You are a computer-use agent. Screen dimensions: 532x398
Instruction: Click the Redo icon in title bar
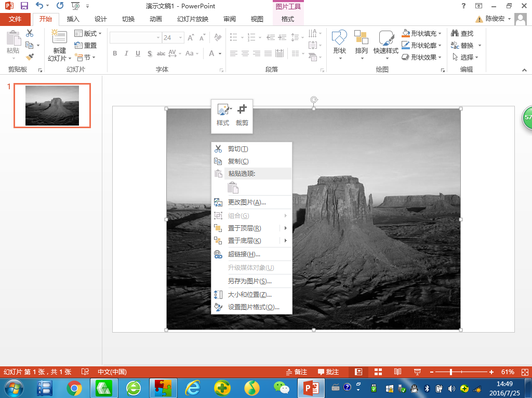pos(60,6)
